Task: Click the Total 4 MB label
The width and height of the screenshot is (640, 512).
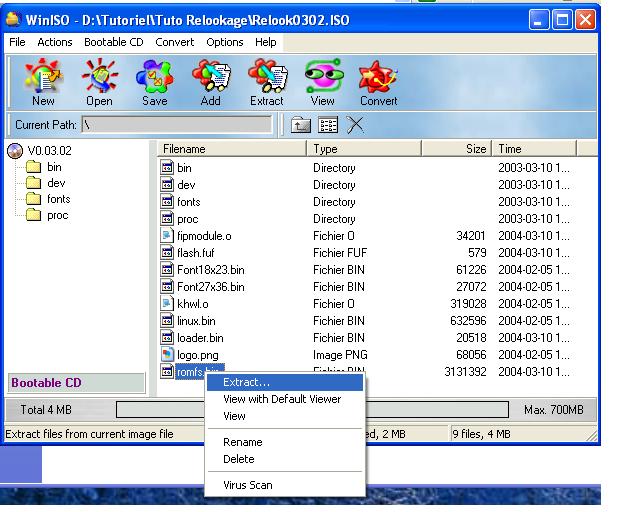Action: click(x=46, y=410)
